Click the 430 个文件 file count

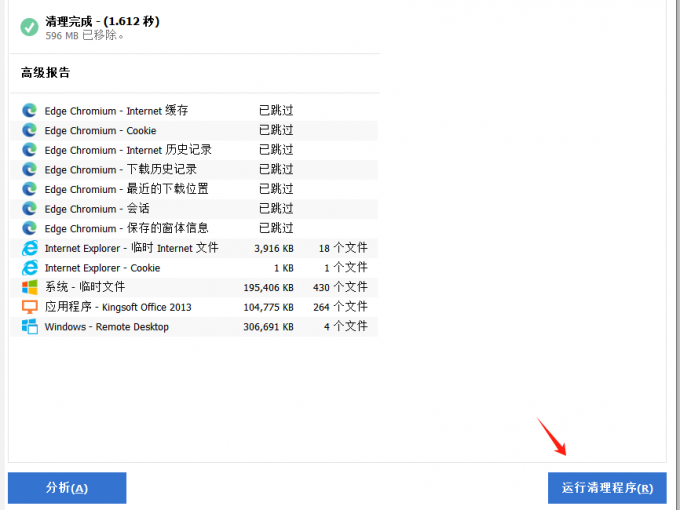[340, 287]
